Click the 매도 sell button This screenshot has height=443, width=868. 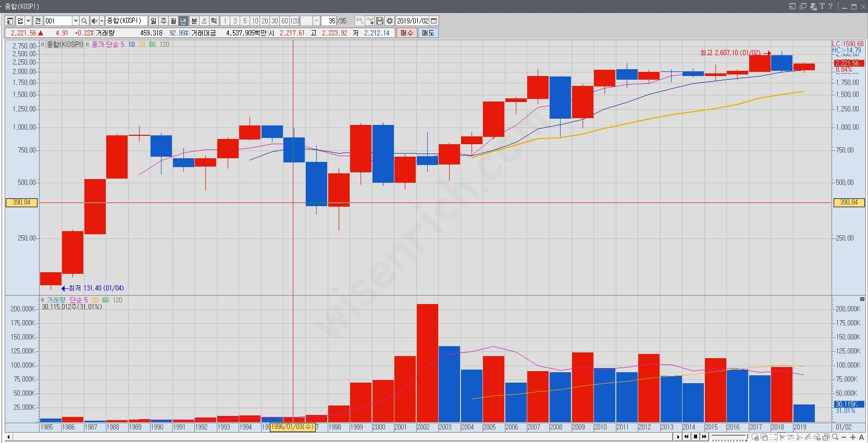click(x=428, y=33)
